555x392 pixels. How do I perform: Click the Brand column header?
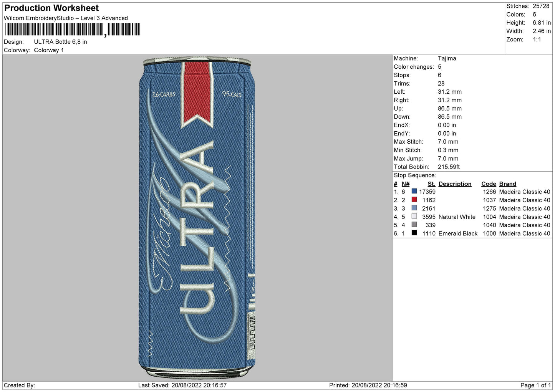point(507,184)
